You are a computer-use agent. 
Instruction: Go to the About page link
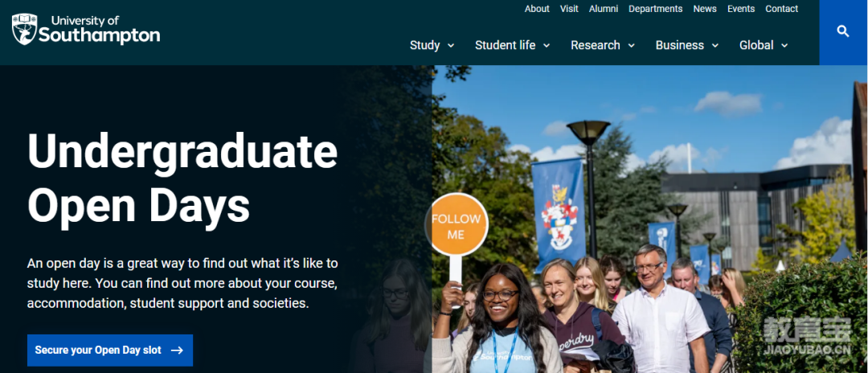point(537,9)
